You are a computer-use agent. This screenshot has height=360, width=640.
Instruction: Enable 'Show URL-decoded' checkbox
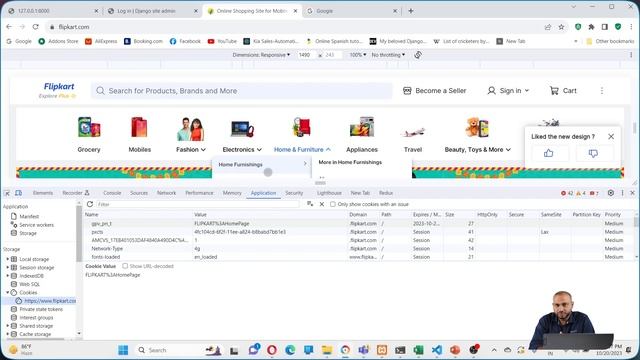(125, 266)
